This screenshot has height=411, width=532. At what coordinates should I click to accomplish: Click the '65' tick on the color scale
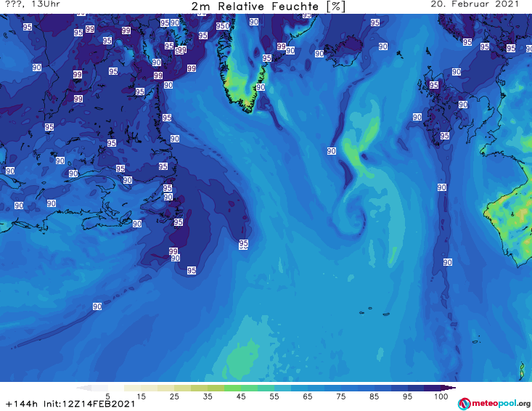[x=308, y=396]
